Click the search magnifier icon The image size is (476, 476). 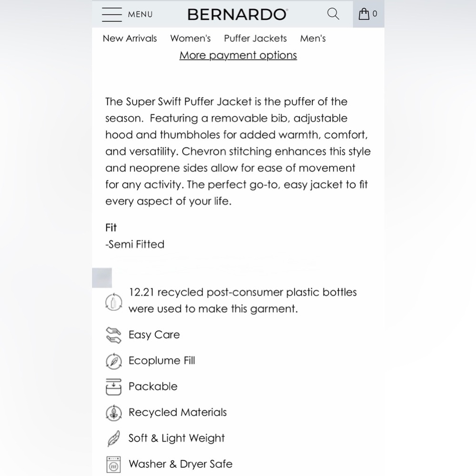[333, 14]
